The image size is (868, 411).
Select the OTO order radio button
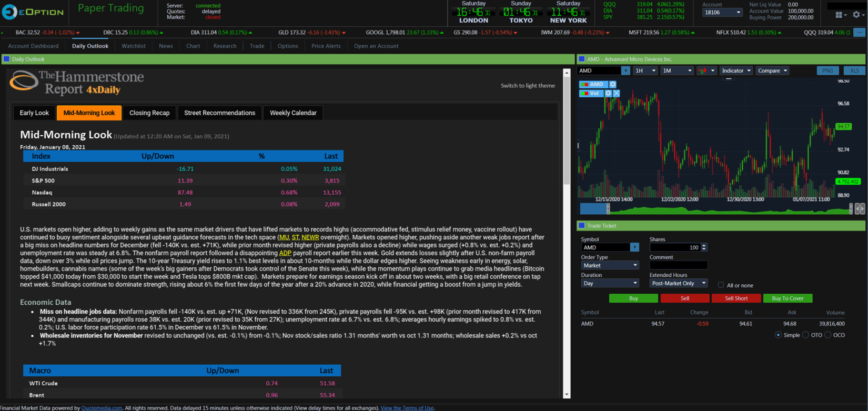(805, 335)
